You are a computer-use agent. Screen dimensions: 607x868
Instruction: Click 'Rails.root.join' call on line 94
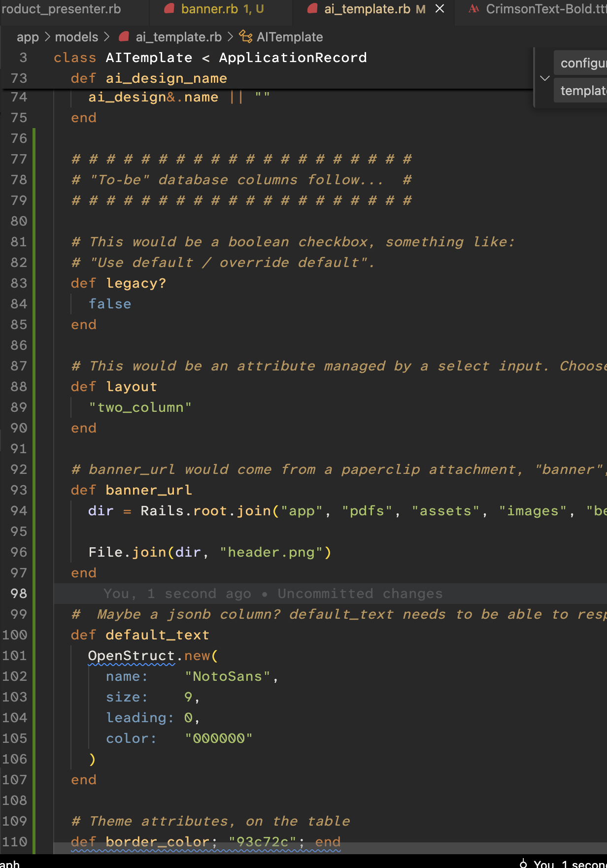[205, 511]
